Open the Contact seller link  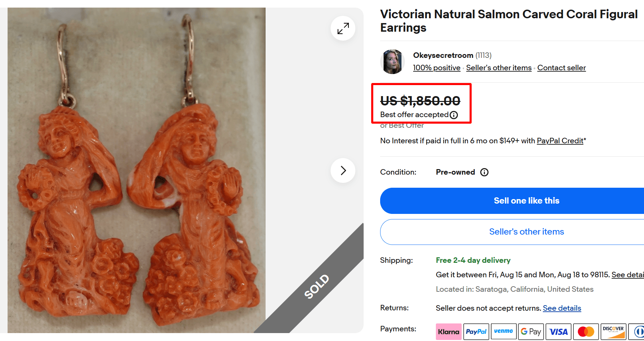(x=561, y=68)
